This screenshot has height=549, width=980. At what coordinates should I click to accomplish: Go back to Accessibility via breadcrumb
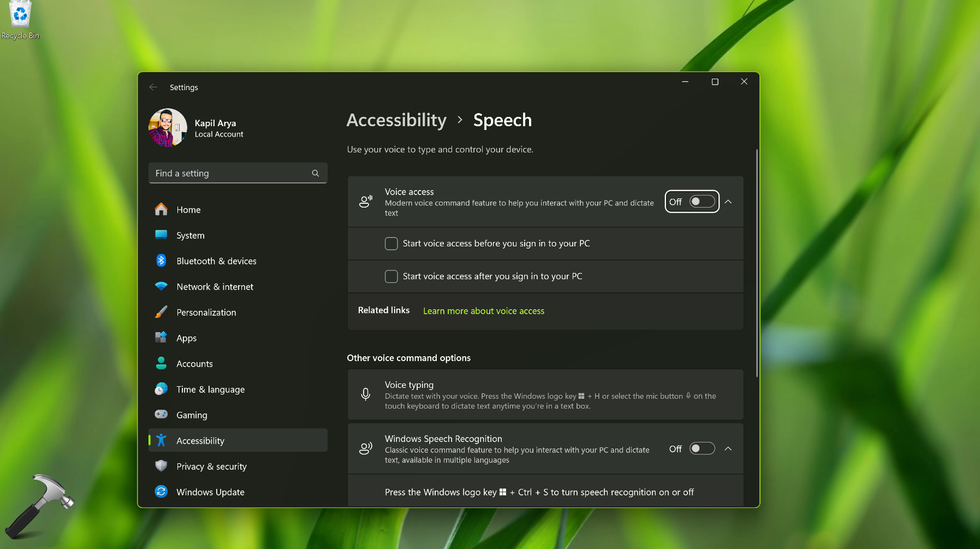point(396,120)
